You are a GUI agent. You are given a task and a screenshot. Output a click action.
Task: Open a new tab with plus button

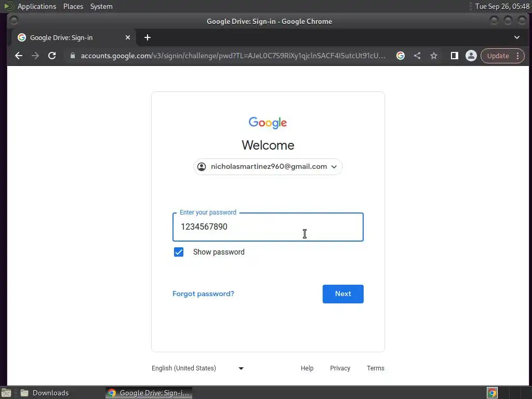coord(147,37)
